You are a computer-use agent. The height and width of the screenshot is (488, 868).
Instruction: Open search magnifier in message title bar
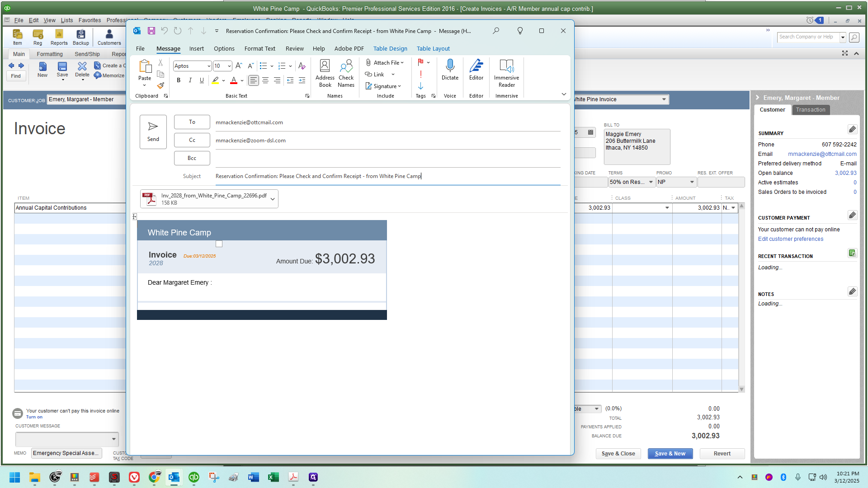(496, 31)
